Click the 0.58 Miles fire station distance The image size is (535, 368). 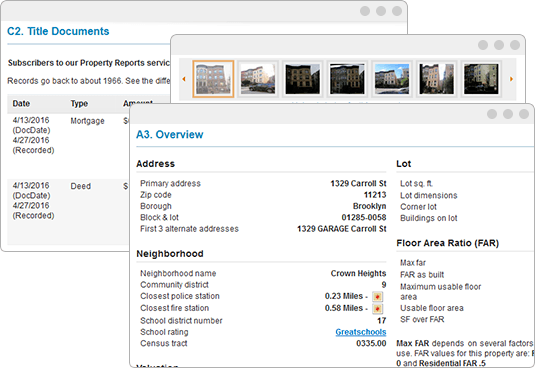pyautogui.click(x=344, y=308)
